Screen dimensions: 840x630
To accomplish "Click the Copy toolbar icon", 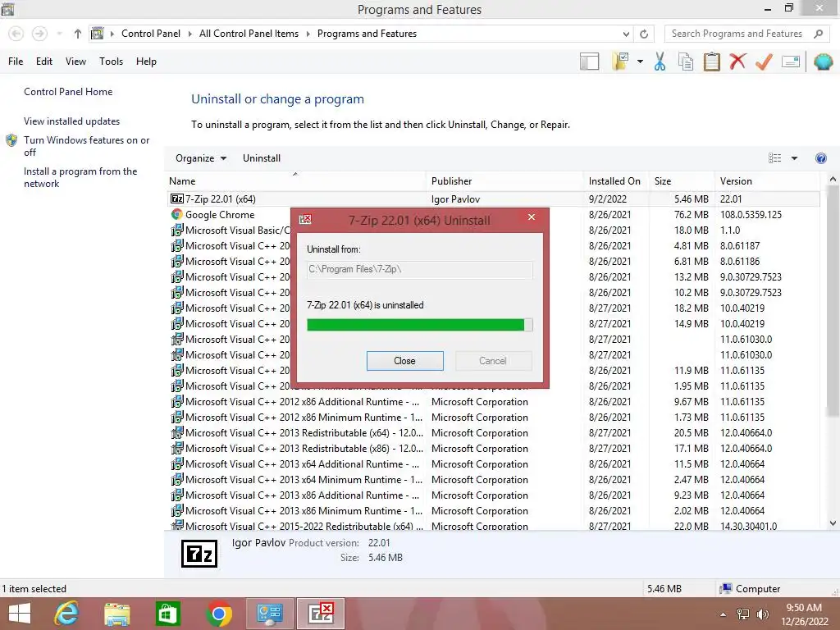I will coord(686,62).
